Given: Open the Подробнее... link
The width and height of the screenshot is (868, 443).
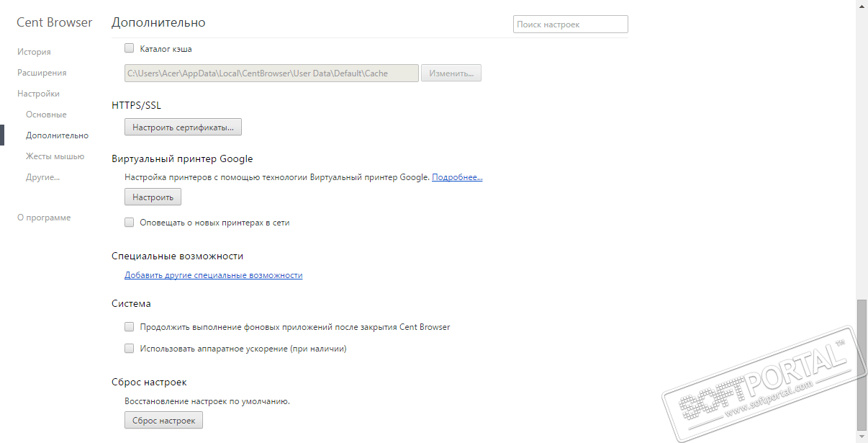Looking at the screenshot, I should click(457, 177).
